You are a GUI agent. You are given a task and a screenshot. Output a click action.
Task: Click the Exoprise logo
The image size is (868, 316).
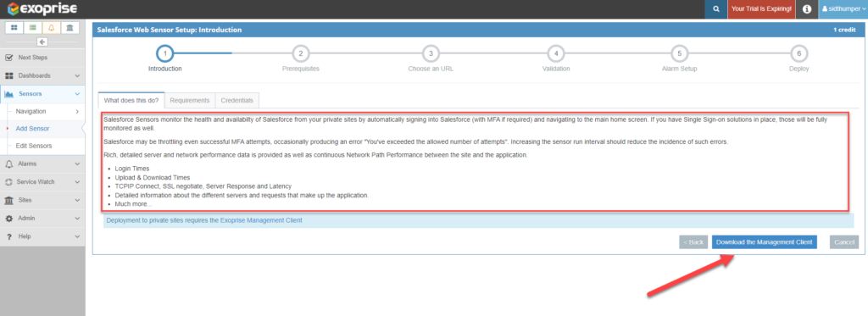tap(42, 8)
